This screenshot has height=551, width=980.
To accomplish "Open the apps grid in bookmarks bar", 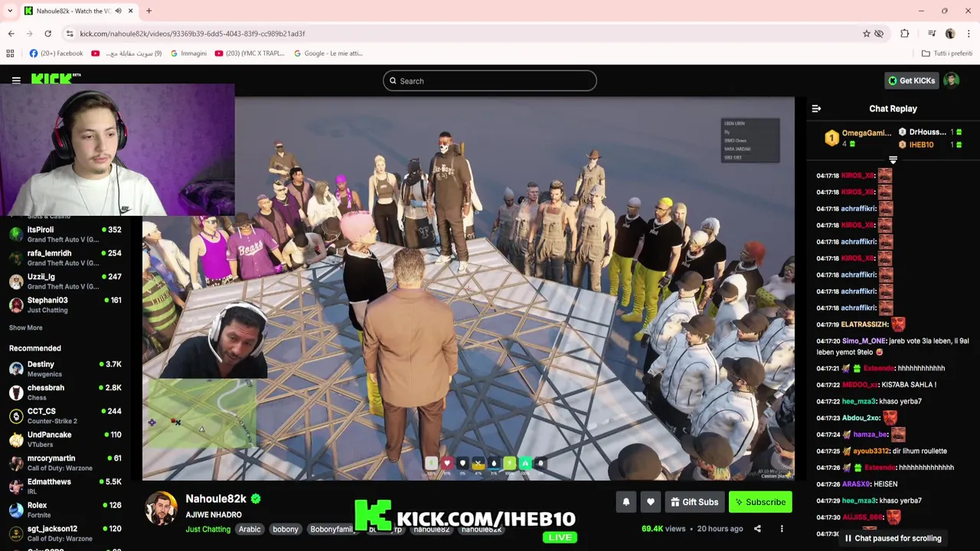I will coord(10,54).
